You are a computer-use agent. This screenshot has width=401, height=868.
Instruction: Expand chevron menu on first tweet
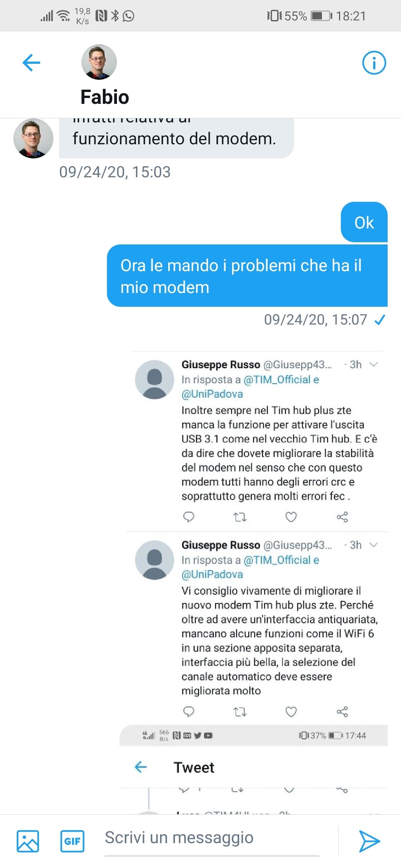[374, 365]
